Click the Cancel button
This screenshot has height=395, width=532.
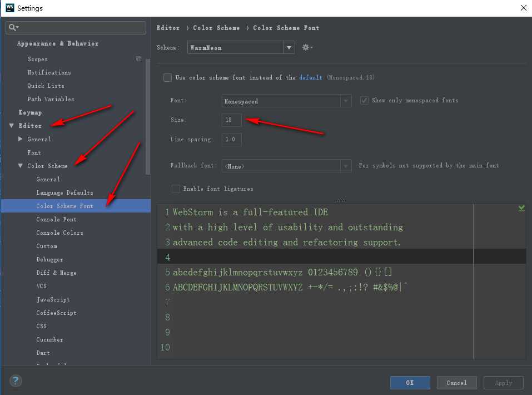[x=457, y=383]
